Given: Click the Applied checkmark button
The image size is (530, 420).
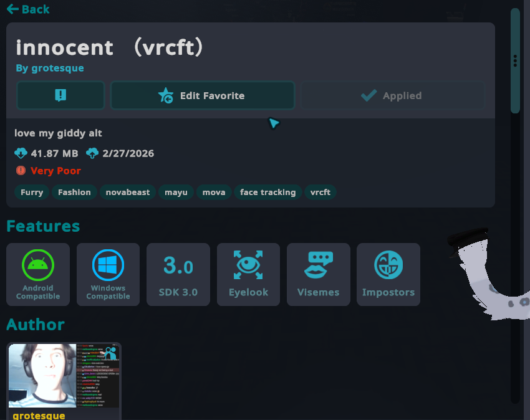Looking at the screenshot, I should pyautogui.click(x=392, y=95).
